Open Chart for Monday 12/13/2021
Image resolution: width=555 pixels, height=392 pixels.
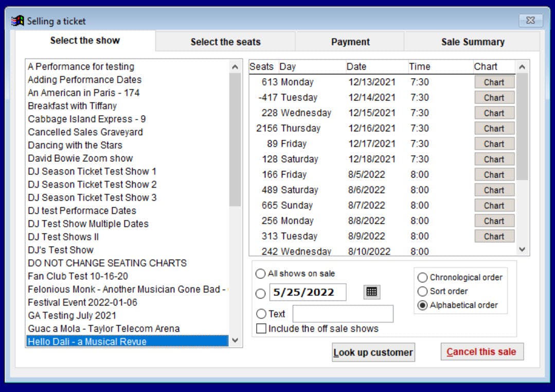pos(494,82)
